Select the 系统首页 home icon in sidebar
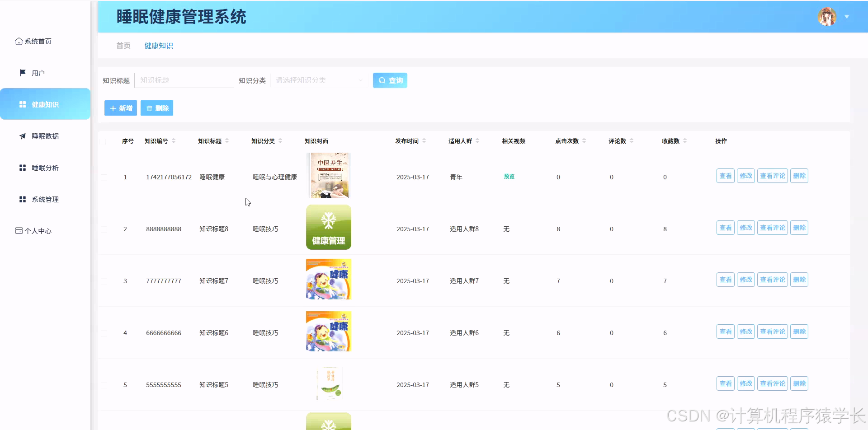The height and width of the screenshot is (430, 868). (19, 41)
